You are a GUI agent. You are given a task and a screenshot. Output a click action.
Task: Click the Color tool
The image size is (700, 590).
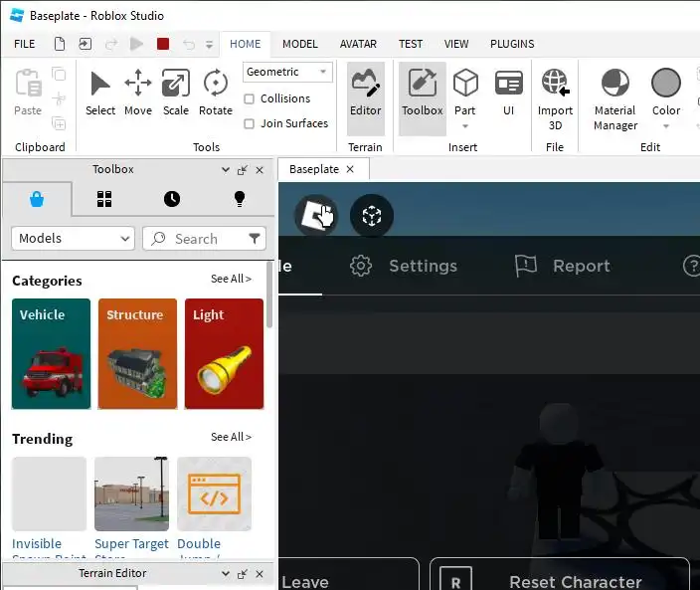pyautogui.click(x=666, y=92)
